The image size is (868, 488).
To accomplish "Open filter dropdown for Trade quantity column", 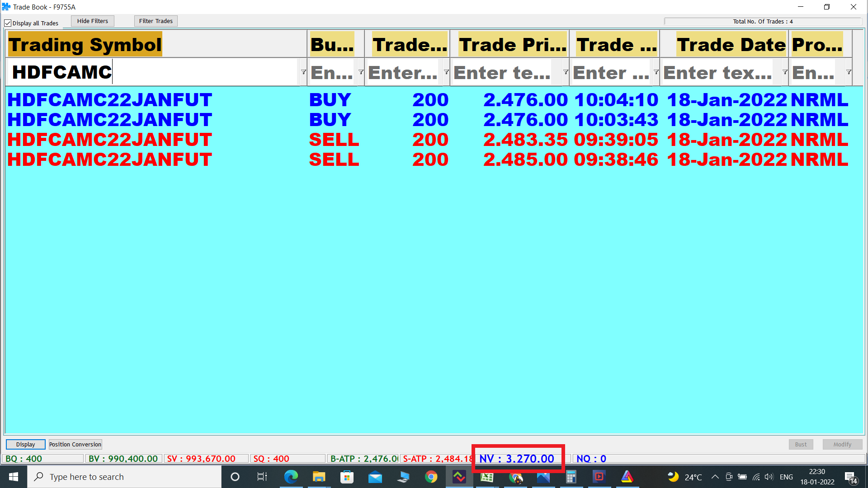I will tap(446, 72).
